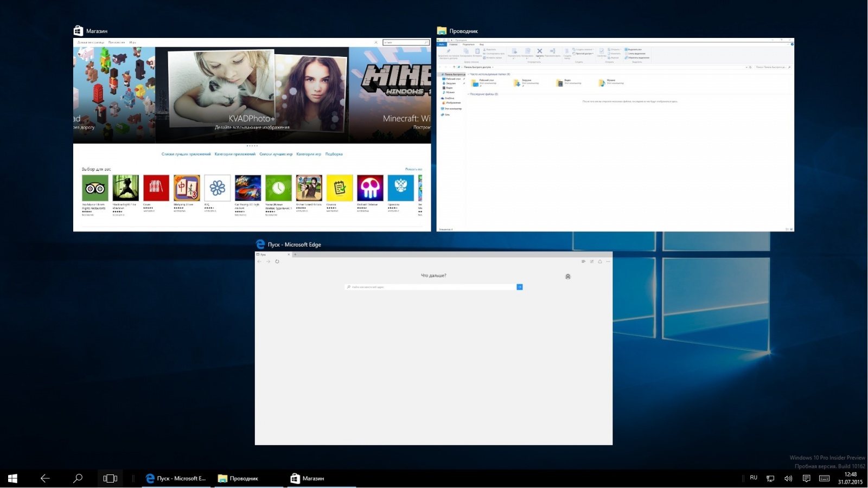The image size is (868, 488).
Task: Click the Edge forward arrow
Action: coord(268,261)
